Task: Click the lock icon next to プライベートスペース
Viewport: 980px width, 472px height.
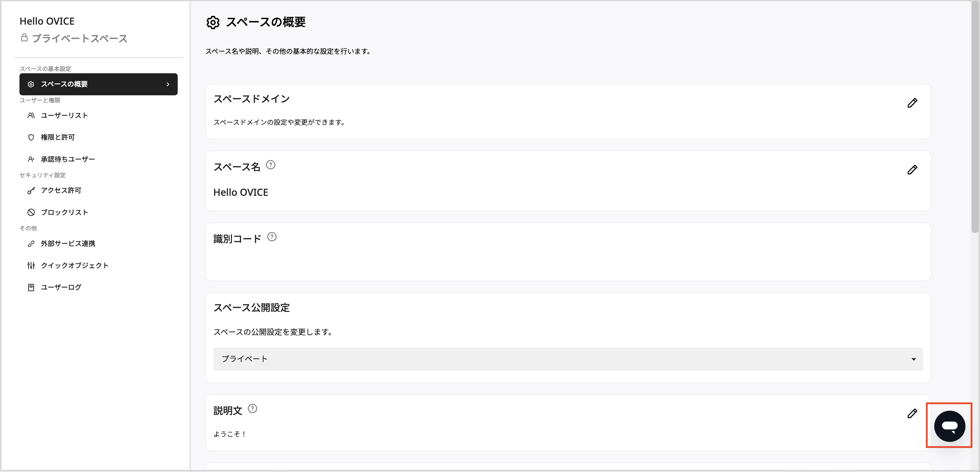Action: [25, 38]
